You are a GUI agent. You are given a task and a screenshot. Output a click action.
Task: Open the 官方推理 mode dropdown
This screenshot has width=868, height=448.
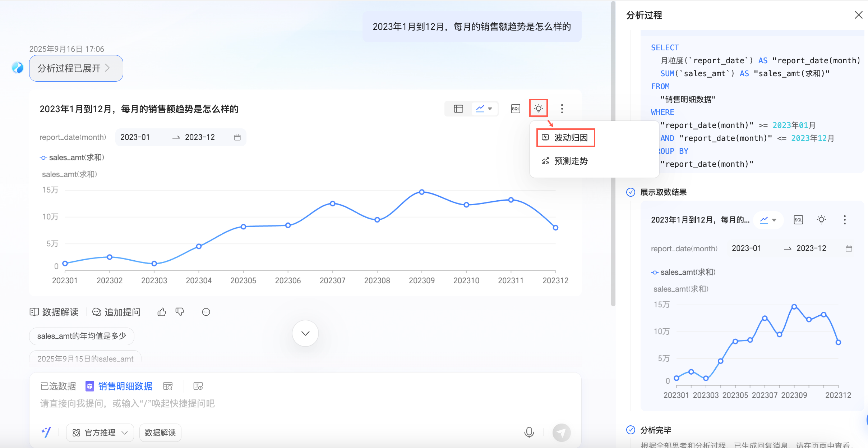coord(100,433)
